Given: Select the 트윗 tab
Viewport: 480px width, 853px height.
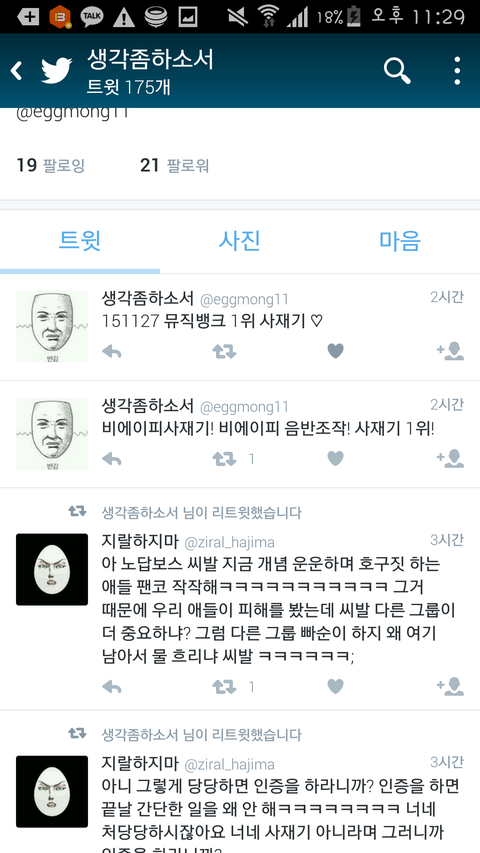Looking at the screenshot, I should pyautogui.click(x=80, y=240).
